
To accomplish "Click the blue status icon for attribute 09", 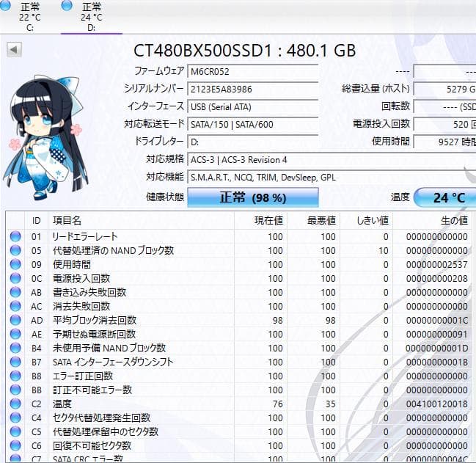I will point(15,264).
